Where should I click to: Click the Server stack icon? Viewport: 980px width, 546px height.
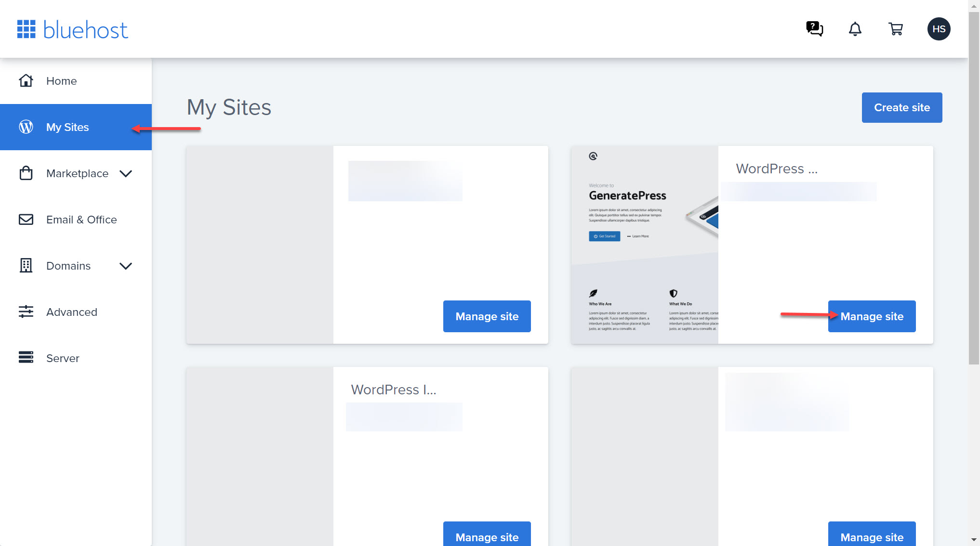coord(26,357)
